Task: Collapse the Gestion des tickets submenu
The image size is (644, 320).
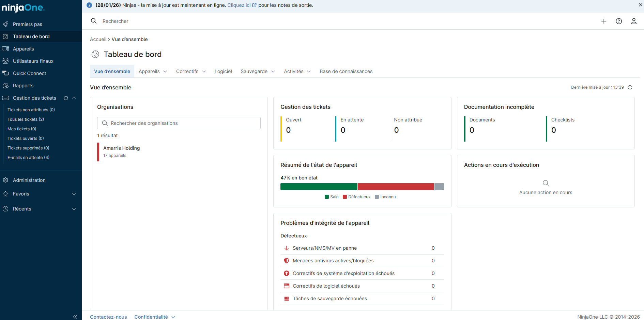Action: 74,98
